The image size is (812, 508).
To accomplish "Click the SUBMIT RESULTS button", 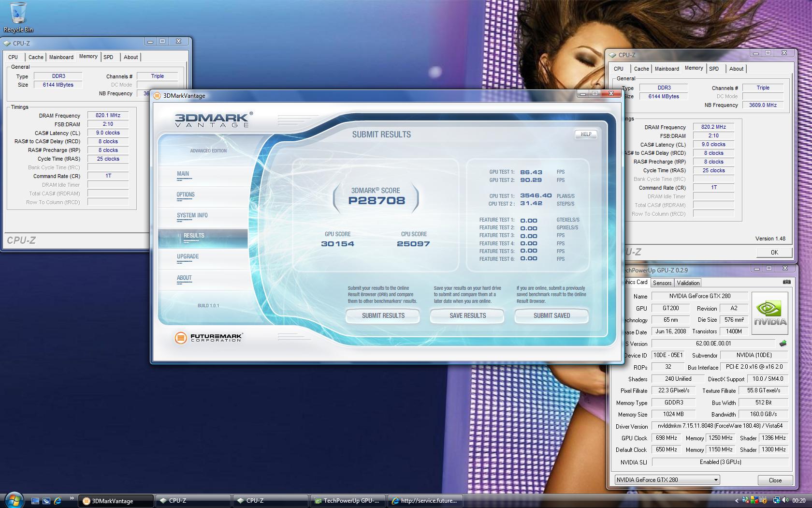I will pyautogui.click(x=383, y=315).
